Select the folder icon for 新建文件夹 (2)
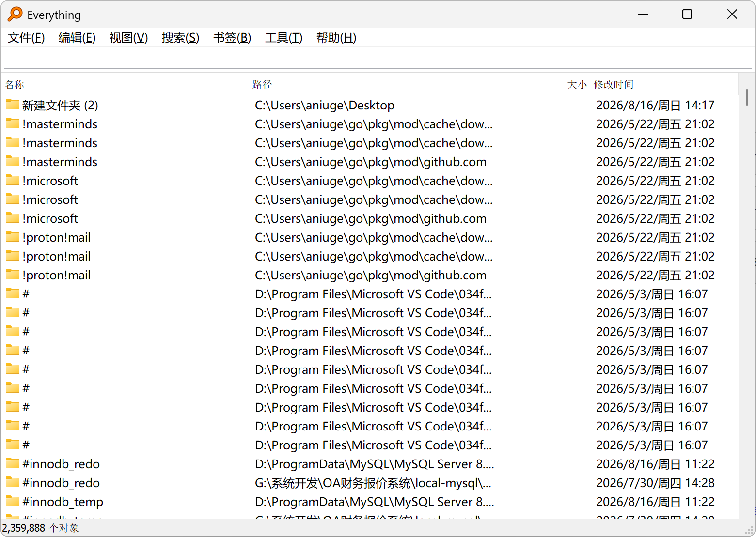Image resolution: width=756 pixels, height=537 pixels. coord(13,105)
